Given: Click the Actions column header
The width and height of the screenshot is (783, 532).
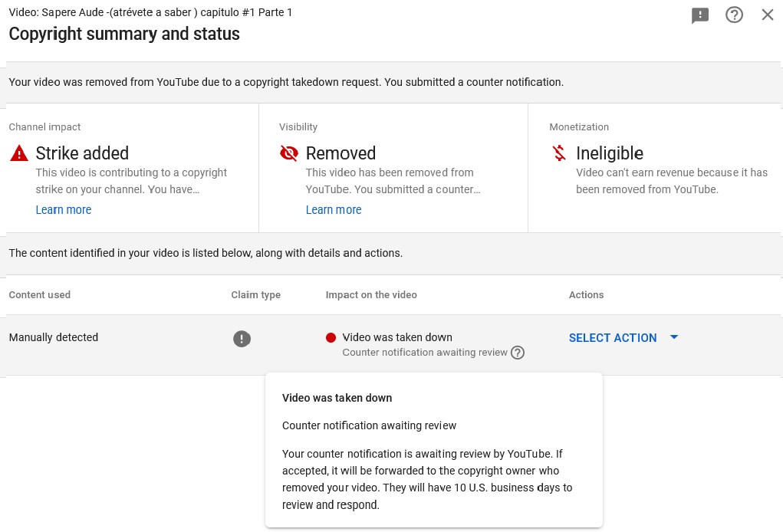Looking at the screenshot, I should click(586, 295).
